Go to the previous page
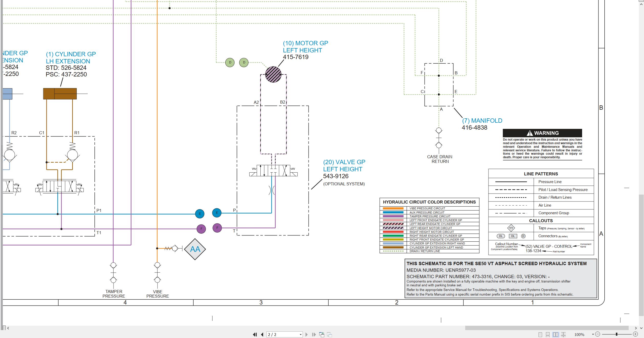Image resolution: width=644 pixels, height=338 pixels. click(262, 334)
